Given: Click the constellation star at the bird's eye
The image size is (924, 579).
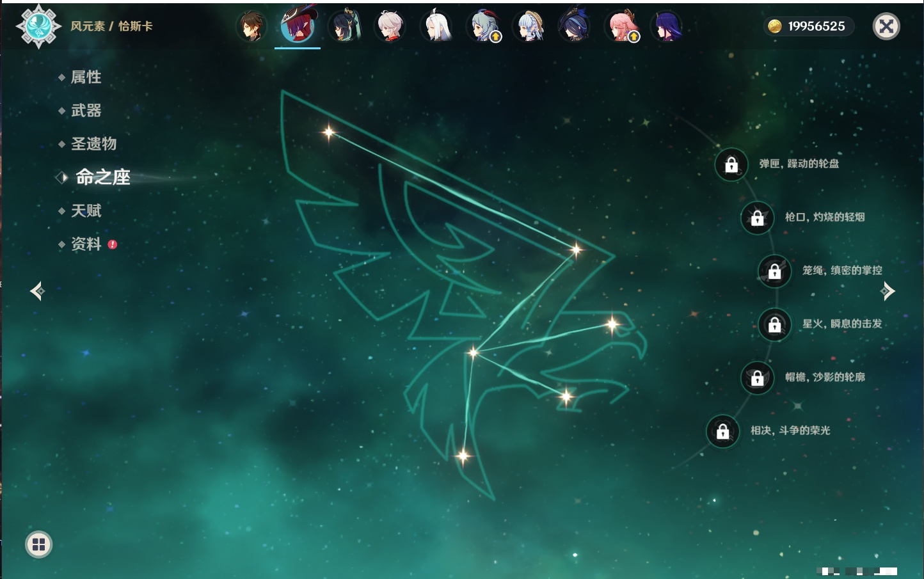Looking at the screenshot, I should 612,325.
